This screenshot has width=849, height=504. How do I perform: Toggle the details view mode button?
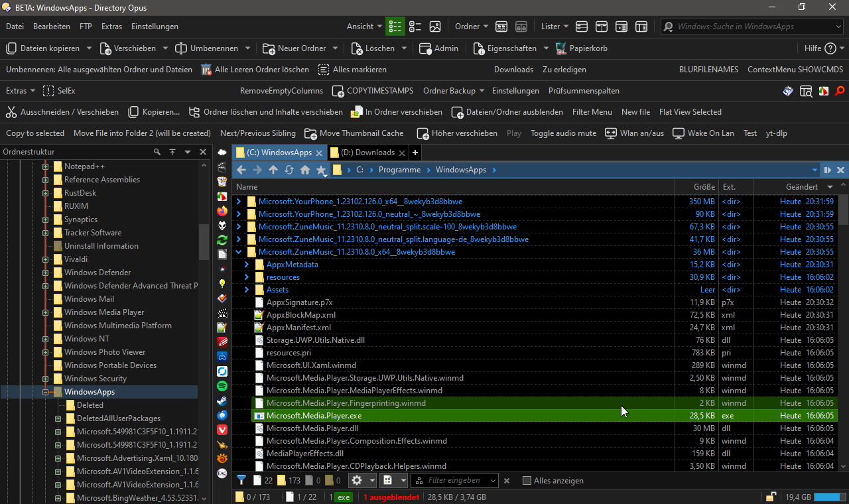pyautogui.click(x=395, y=27)
